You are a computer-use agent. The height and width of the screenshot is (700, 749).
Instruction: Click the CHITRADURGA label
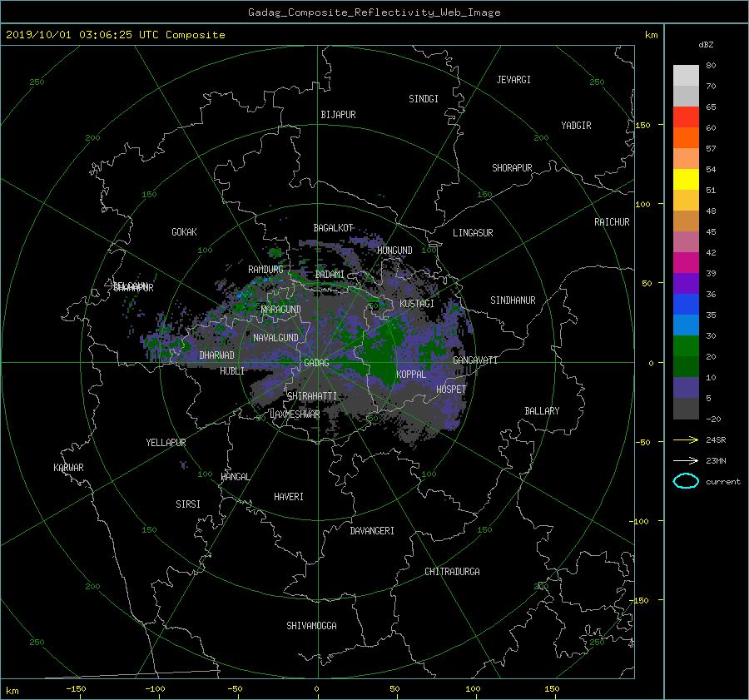[x=452, y=572]
